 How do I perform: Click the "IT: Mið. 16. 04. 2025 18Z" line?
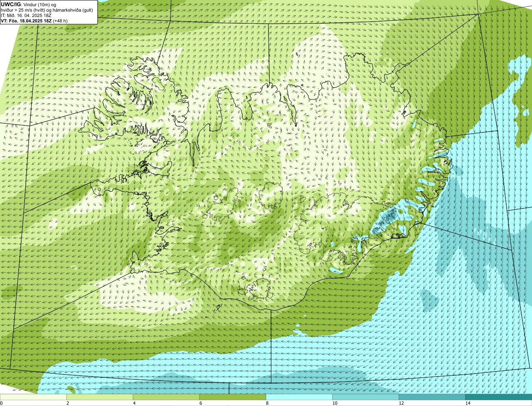tap(26, 15)
